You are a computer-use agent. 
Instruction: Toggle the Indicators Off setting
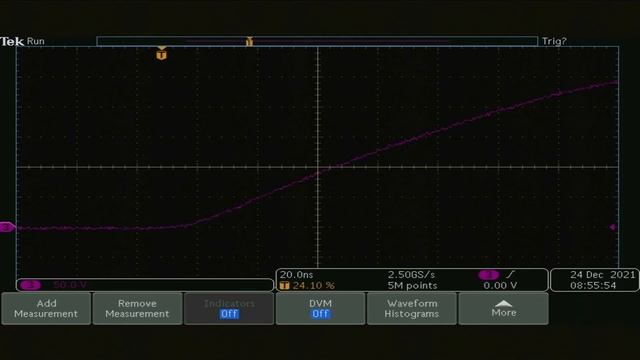pos(229,309)
